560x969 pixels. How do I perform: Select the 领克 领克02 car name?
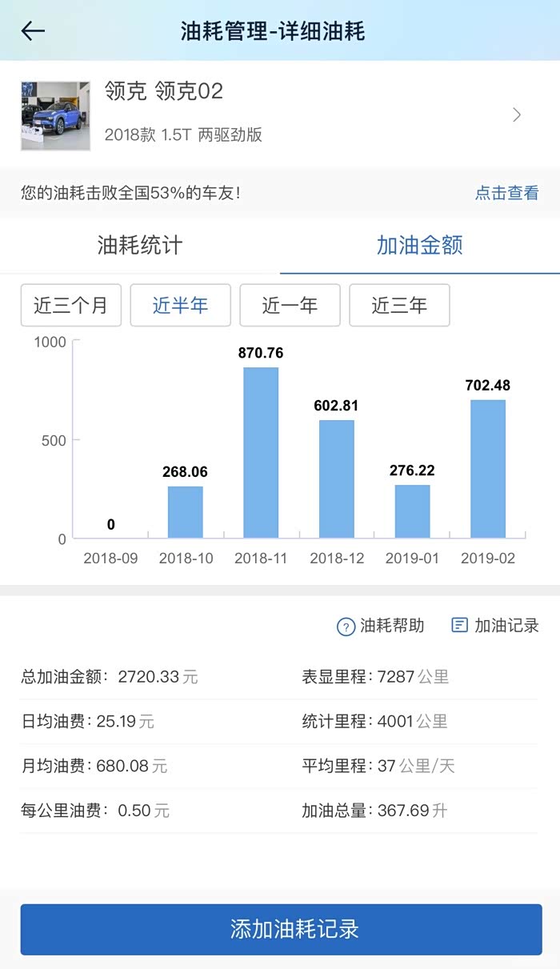pyautogui.click(x=164, y=91)
